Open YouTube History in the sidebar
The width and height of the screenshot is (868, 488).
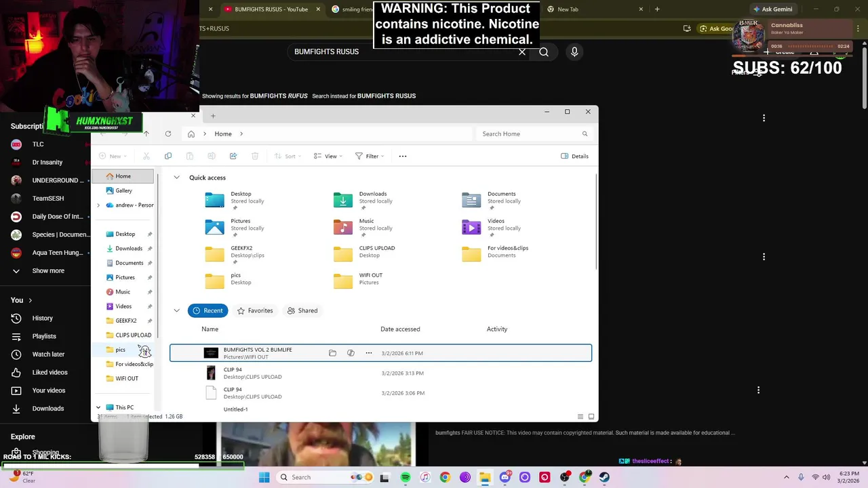42,318
